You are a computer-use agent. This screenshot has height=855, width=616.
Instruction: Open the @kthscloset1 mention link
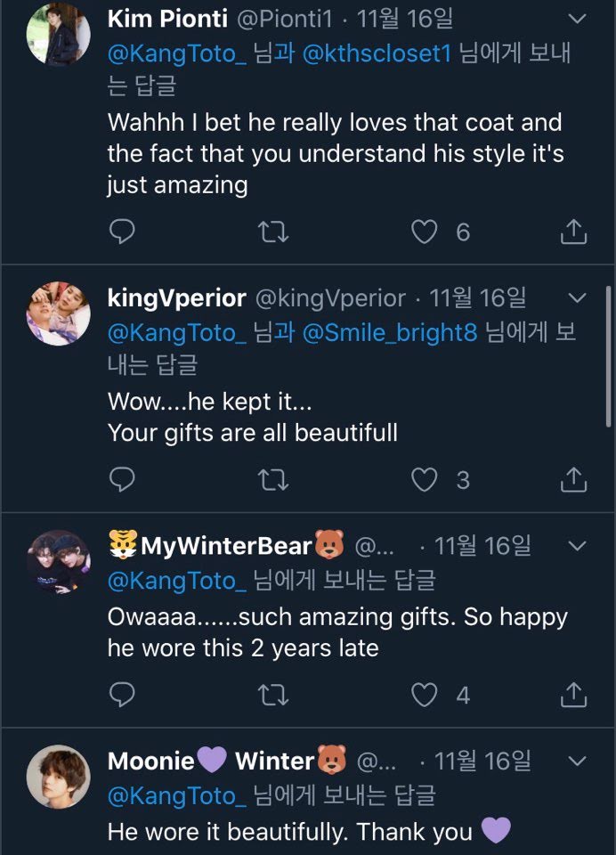click(x=377, y=53)
